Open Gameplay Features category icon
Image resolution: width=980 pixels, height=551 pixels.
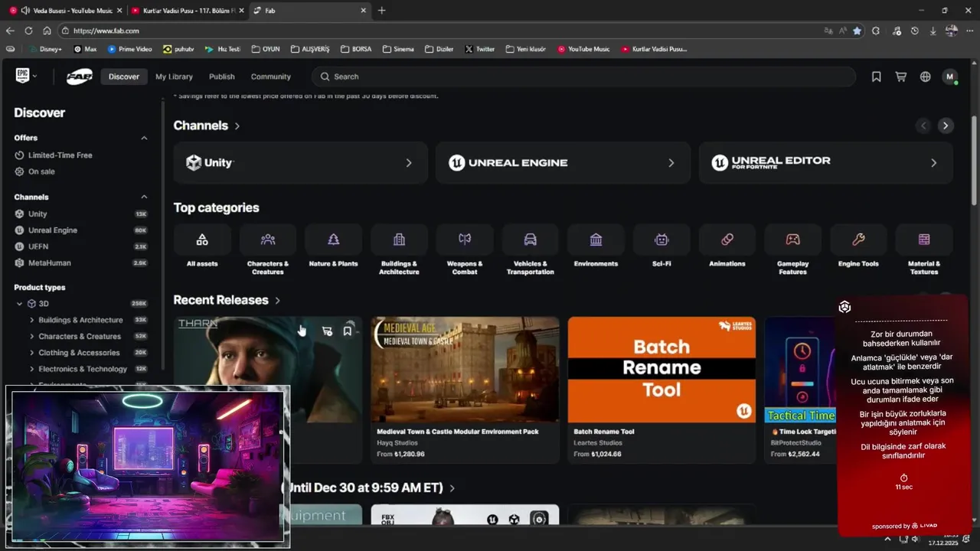[792, 240]
